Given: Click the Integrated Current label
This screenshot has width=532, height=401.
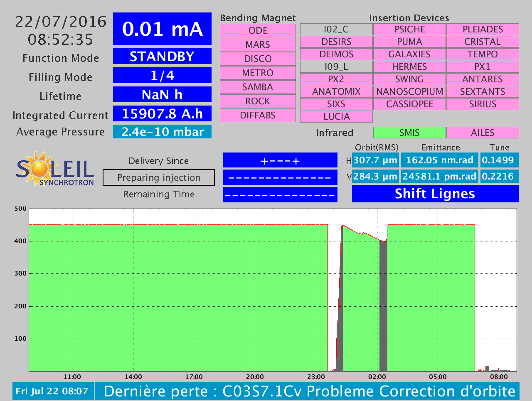Looking at the screenshot, I should point(61,116).
